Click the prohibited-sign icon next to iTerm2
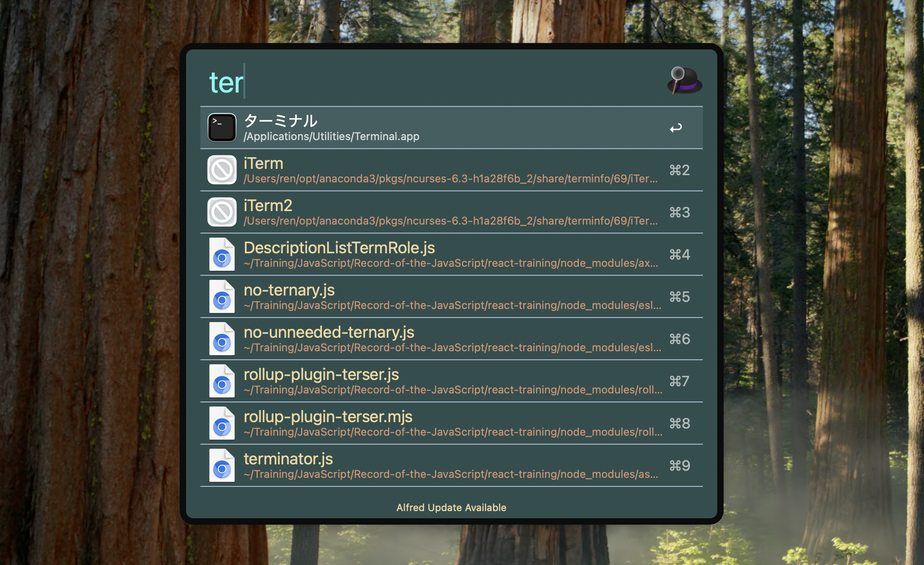 221,212
